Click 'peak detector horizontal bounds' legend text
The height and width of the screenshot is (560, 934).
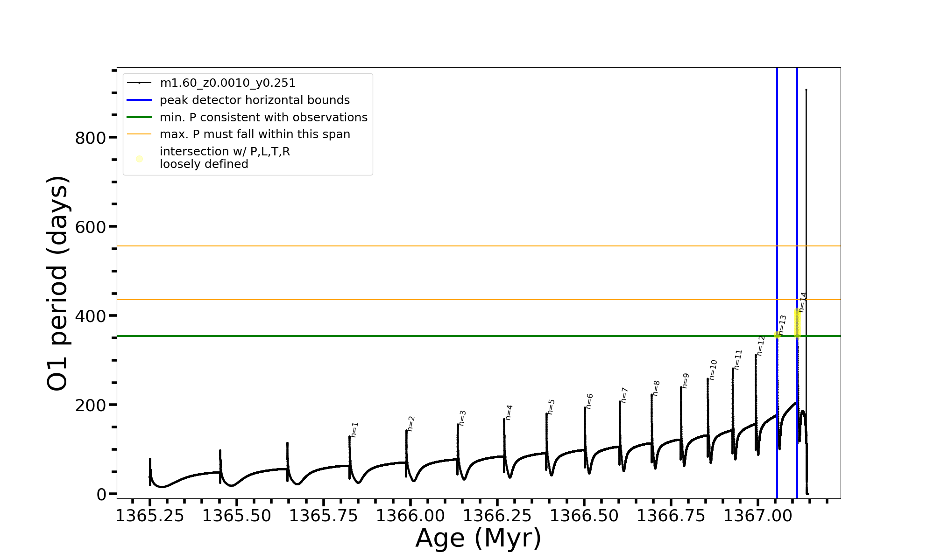pyautogui.click(x=255, y=100)
